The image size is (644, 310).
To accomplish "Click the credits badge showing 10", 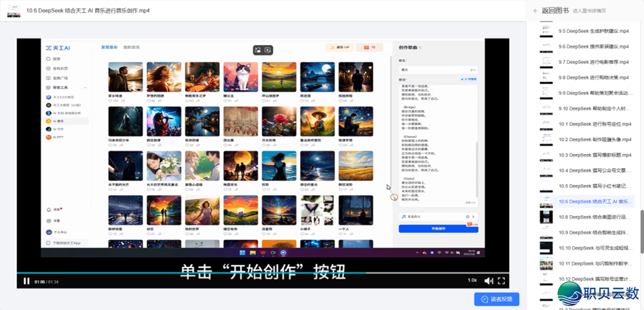I will [369, 48].
